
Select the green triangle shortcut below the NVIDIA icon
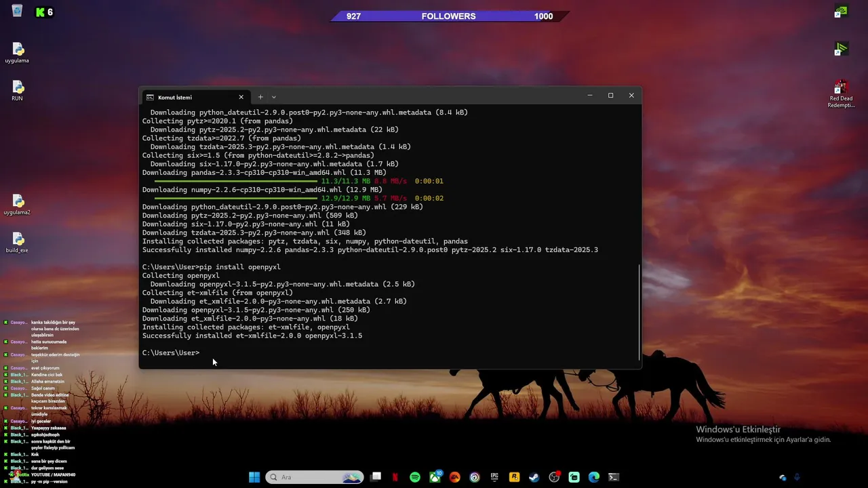tap(841, 49)
